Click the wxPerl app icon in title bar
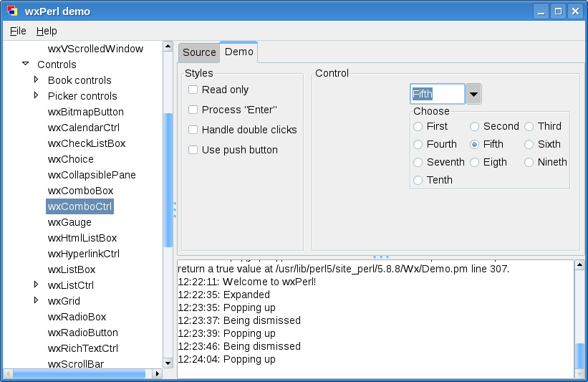 (x=11, y=11)
